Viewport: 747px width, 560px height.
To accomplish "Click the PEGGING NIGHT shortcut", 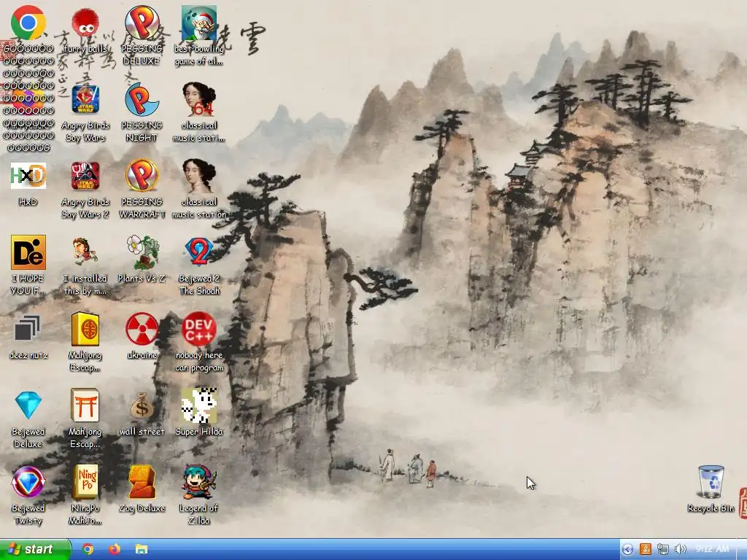I will pos(142,99).
